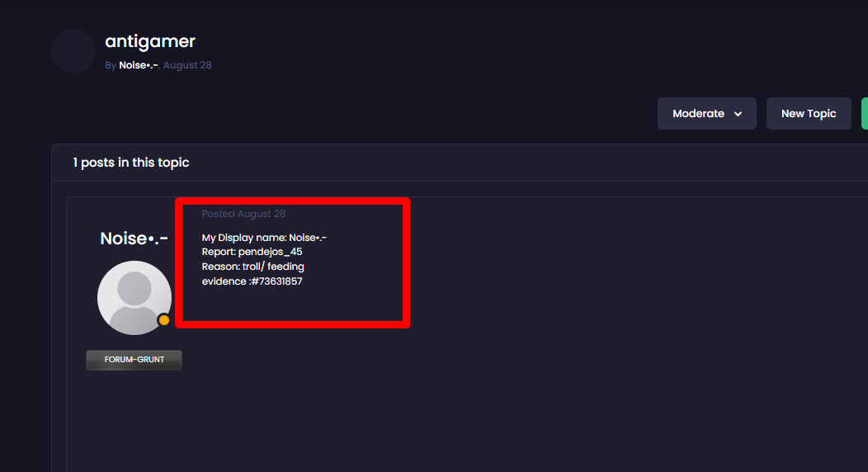Select the text "My Display name: Noise•.-"

[x=264, y=238]
